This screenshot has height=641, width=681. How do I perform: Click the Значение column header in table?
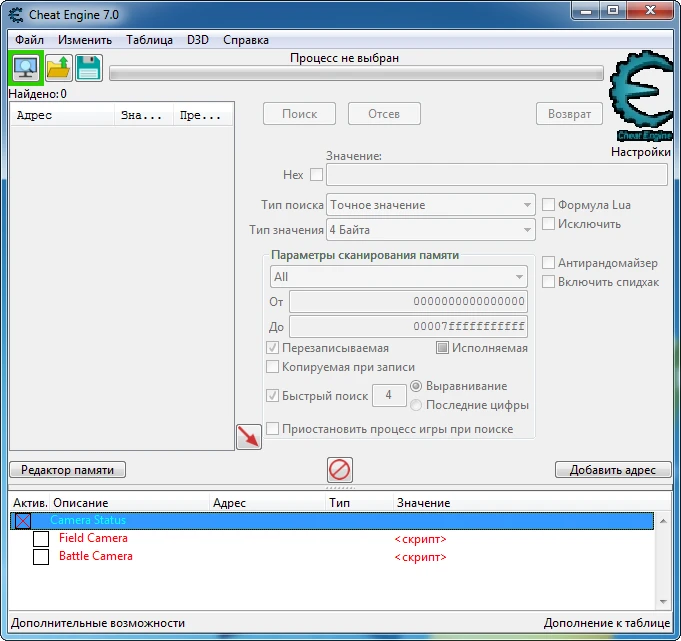pyautogui.click(x=532, y=503)
